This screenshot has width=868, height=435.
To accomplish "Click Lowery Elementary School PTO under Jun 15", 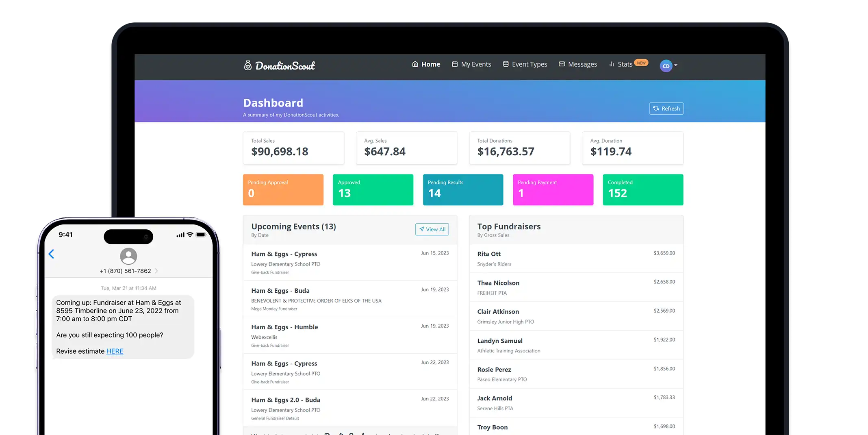I will pos(286,264).
